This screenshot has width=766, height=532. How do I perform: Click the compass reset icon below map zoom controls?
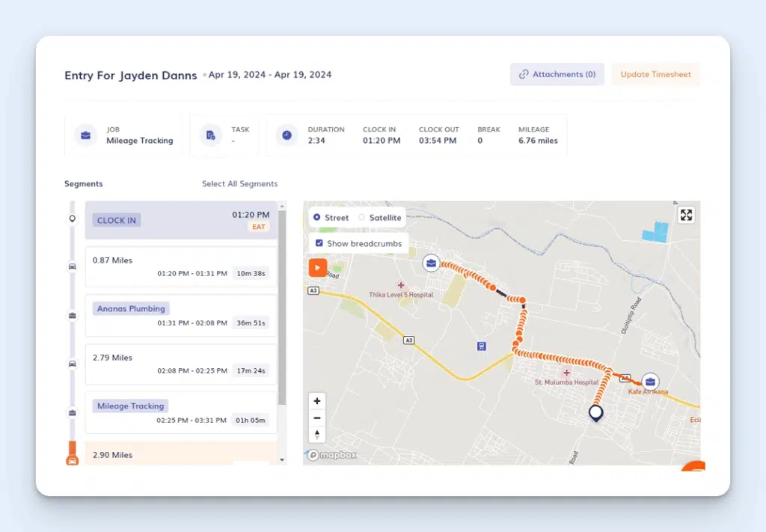[x=316, y=434]
